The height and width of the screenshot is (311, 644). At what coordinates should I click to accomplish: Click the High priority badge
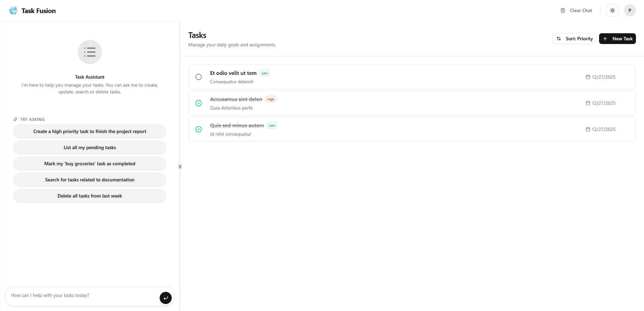click(x=271, y=99)
